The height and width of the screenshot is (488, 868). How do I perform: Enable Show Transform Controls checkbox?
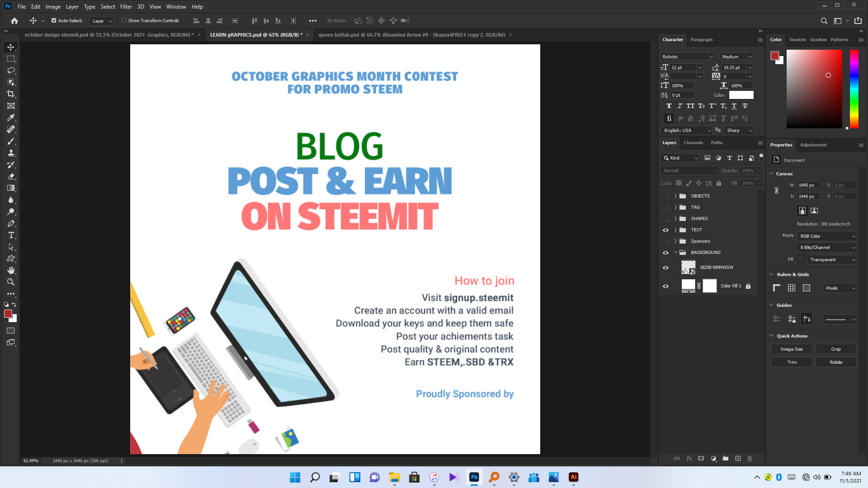click(124, 21)
